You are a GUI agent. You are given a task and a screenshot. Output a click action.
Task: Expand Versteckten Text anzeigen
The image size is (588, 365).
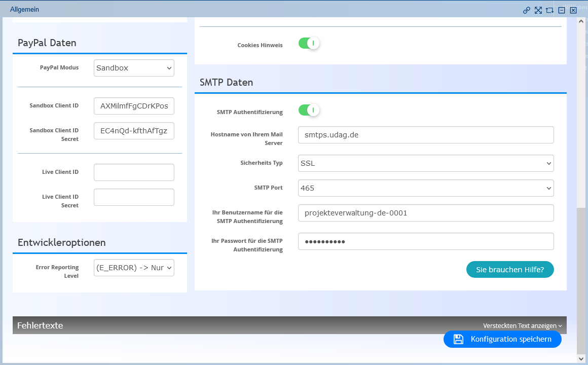coord(522,325)
